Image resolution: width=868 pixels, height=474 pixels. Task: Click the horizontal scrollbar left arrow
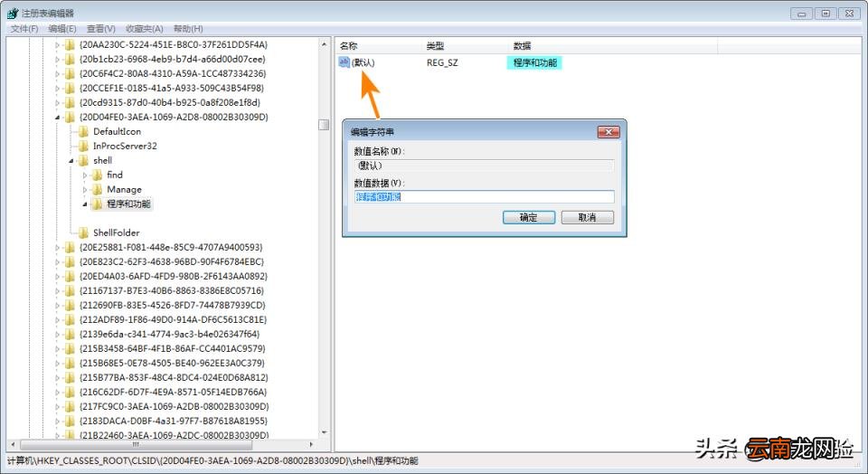pyautogui.click(x=13, y=445)
